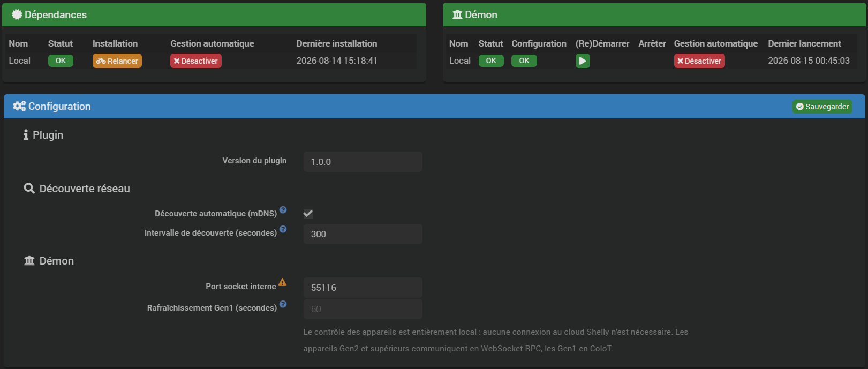Click the Démon panel building icon
The width and height of the screenshot is (868, 369).
click(x=457, y=14)
